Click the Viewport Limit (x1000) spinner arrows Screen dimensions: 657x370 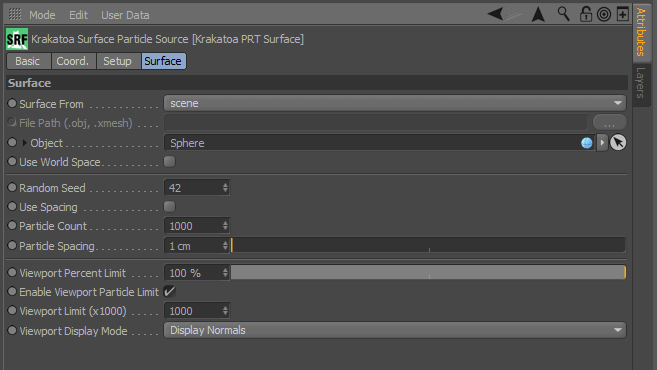pyautogui.click(x=225, y=311)
